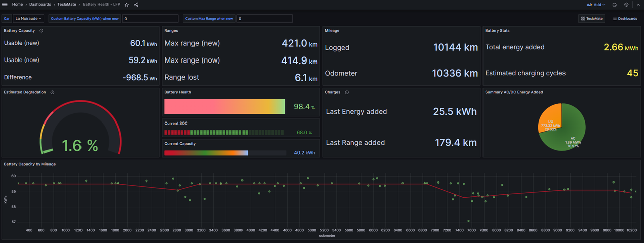Click the 10144 km logged value
Image resolution: width=644 pixels, height=243 pixels.
click(x=456, y=48)
